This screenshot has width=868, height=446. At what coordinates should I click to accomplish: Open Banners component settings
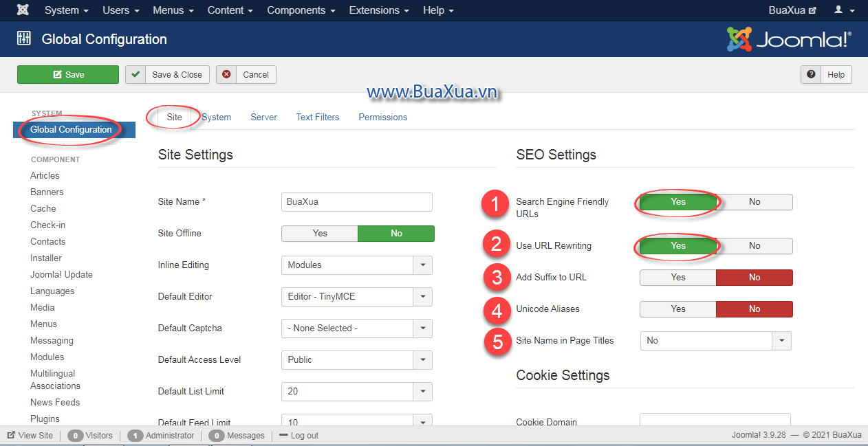coord(47,192)
